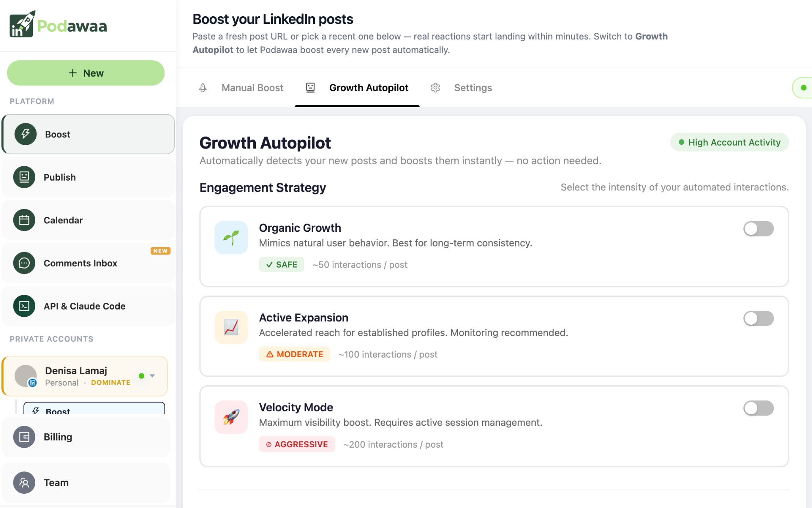Click the Organic Growth title text
Image resolution: width=812 pixels, height=508 pixels.
[x=300, y=228]
